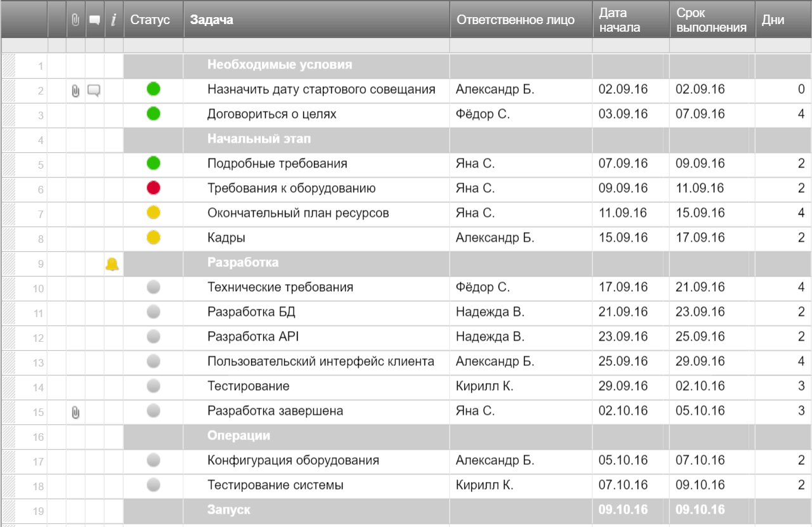Viewport: 812px width, 527px height.
Task: Click assignee 'Александр Б.' for 'Кадры'
Action: [495, 238]
